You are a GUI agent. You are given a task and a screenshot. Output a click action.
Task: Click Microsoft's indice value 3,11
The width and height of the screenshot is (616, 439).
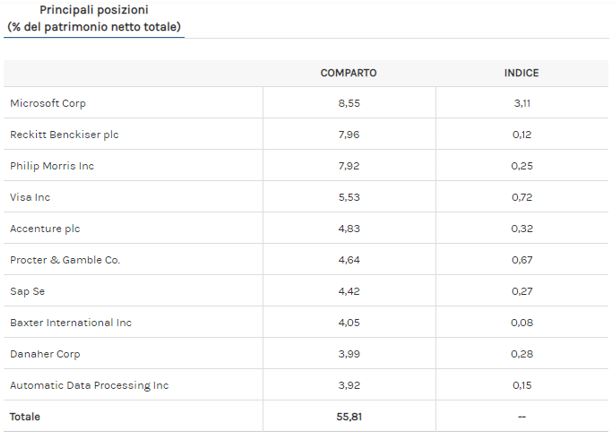pos(521,103)
